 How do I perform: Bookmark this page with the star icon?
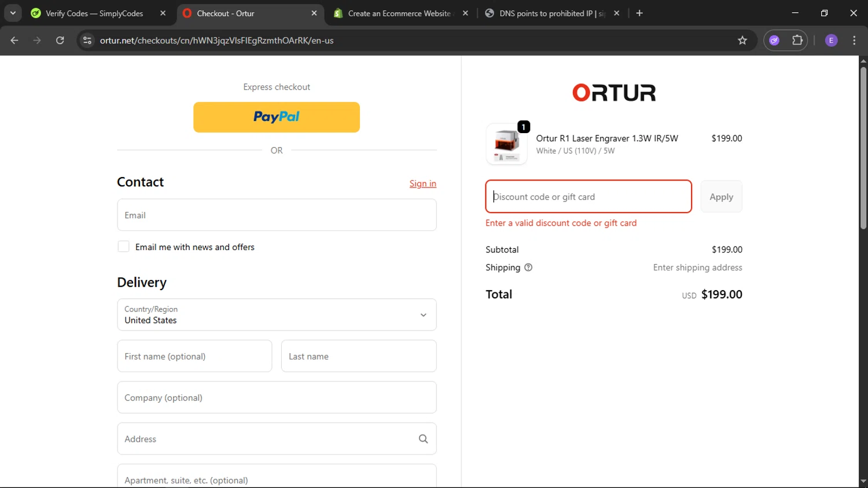tap(742, 41)
